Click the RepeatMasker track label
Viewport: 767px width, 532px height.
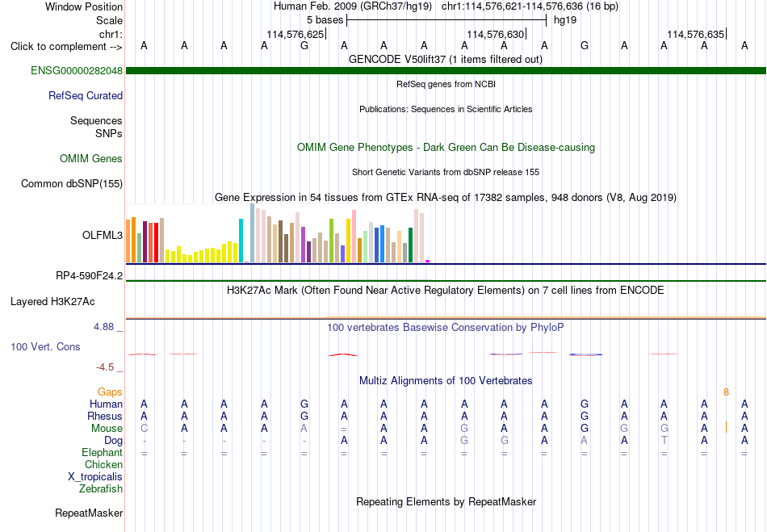pyautogui.click(x=89, y=513)
